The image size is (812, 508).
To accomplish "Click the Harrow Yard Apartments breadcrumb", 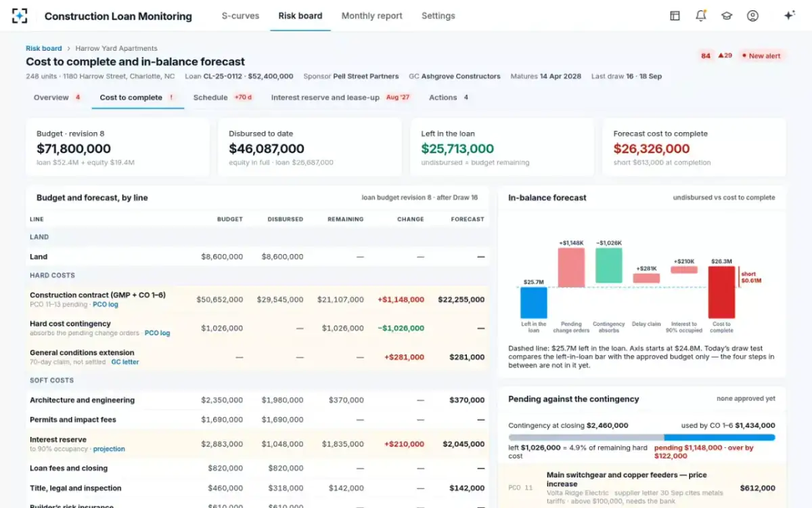I will tap(116, 48).
